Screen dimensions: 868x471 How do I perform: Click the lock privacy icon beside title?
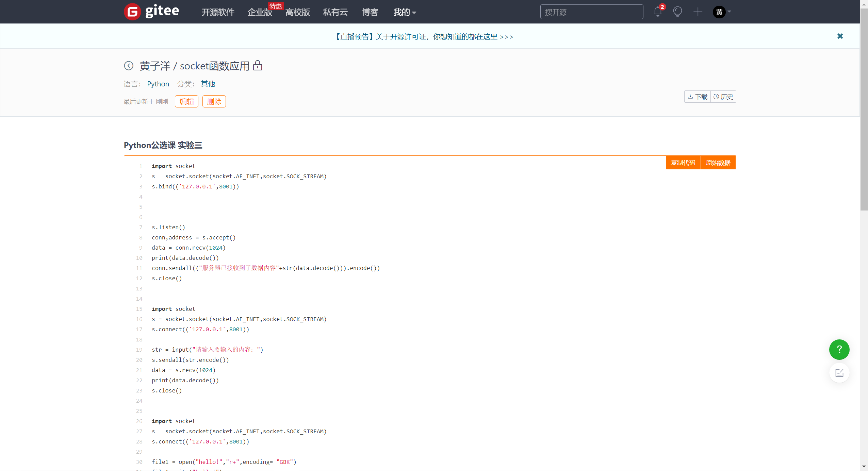point(258,65)
